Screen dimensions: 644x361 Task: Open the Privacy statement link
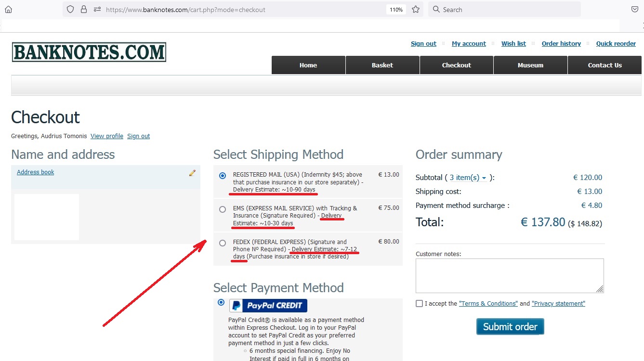558,304
